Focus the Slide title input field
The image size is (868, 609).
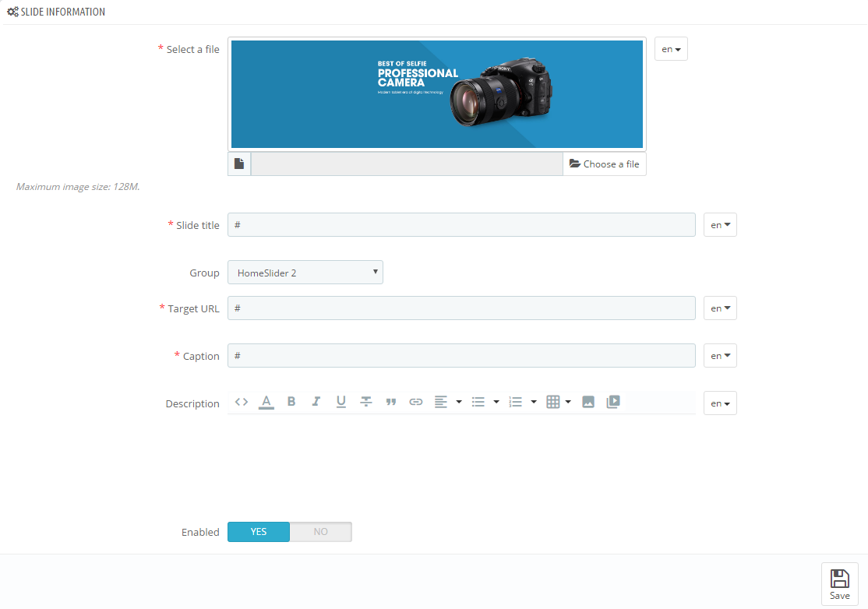(x=462, y=224)
